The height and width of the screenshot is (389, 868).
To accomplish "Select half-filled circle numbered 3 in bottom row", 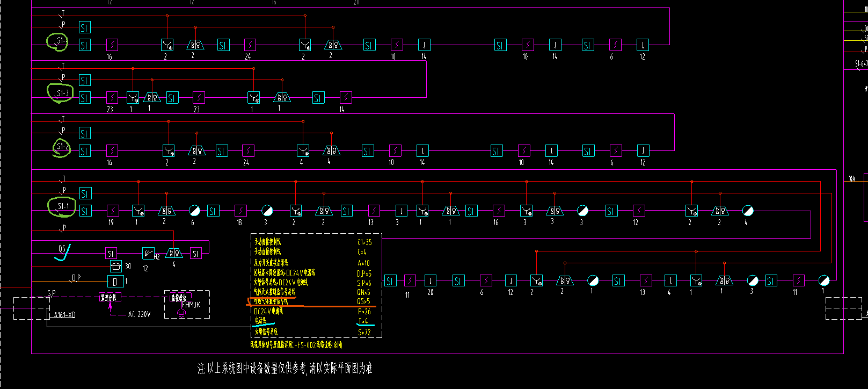I will click(x=753, y=280).
